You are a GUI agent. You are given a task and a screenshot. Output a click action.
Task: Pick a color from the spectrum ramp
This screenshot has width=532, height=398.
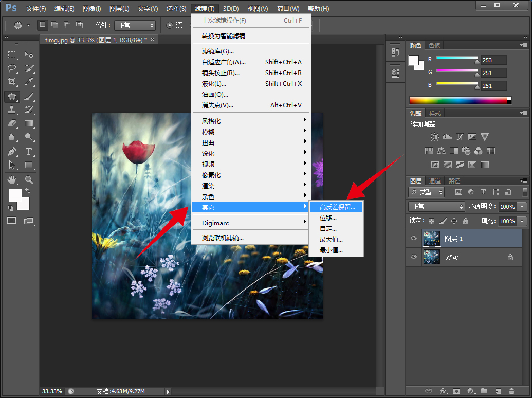(460, 100)
